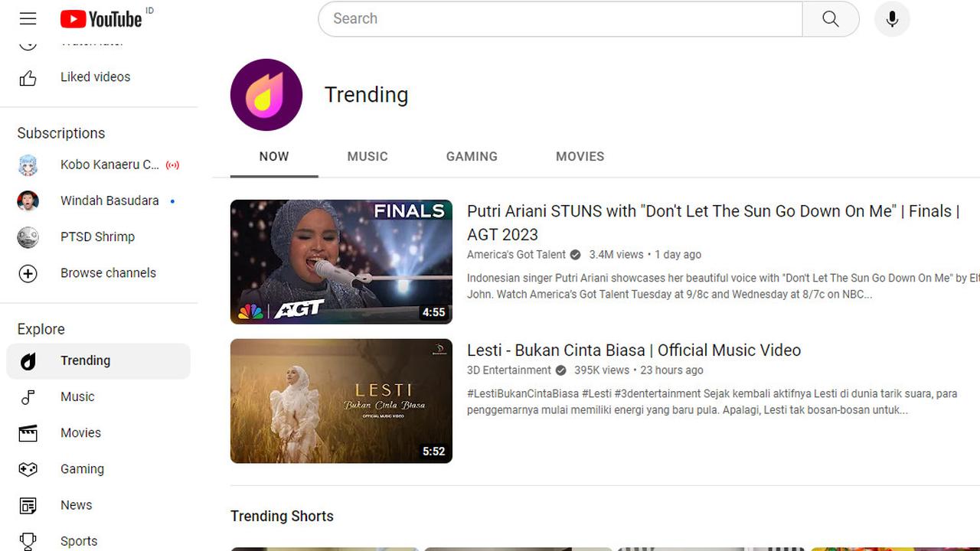Open the GAMING tab

pyautogui.click(x=472, y=156)
